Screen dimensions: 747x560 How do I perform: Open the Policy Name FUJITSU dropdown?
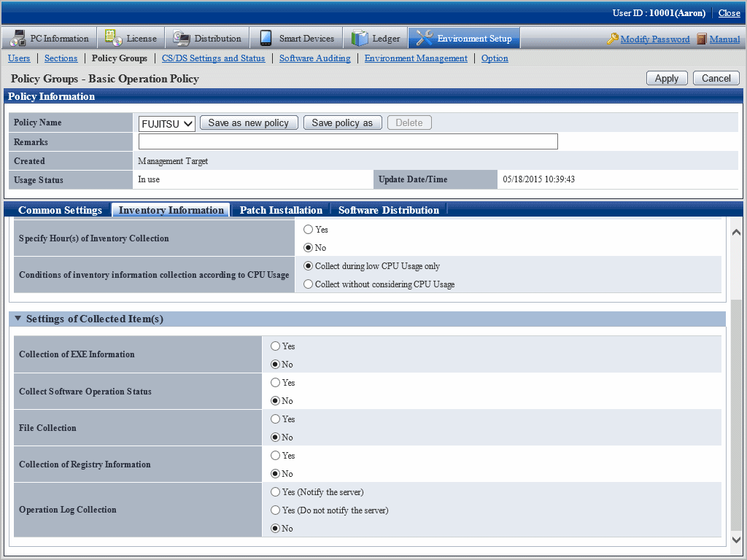pos(167,124)
